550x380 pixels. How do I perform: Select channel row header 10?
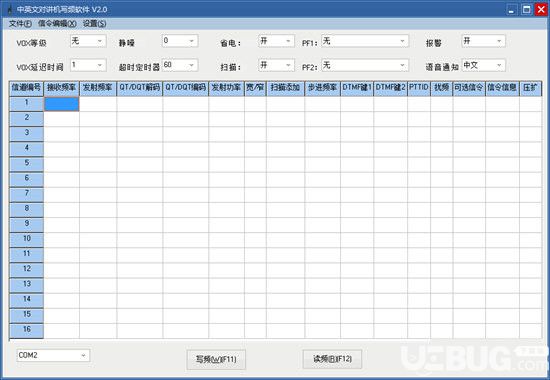click(x=26, y=240)
